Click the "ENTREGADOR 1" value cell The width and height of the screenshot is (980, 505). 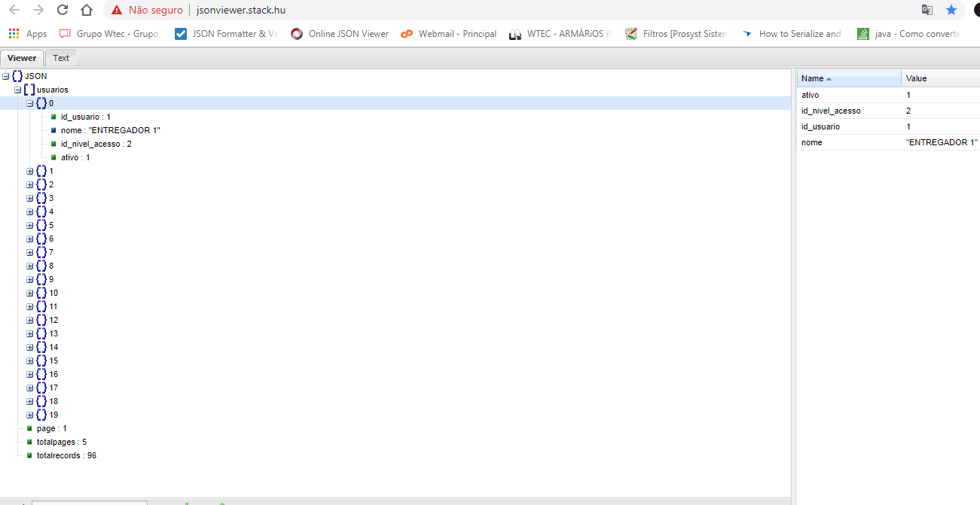941,142
